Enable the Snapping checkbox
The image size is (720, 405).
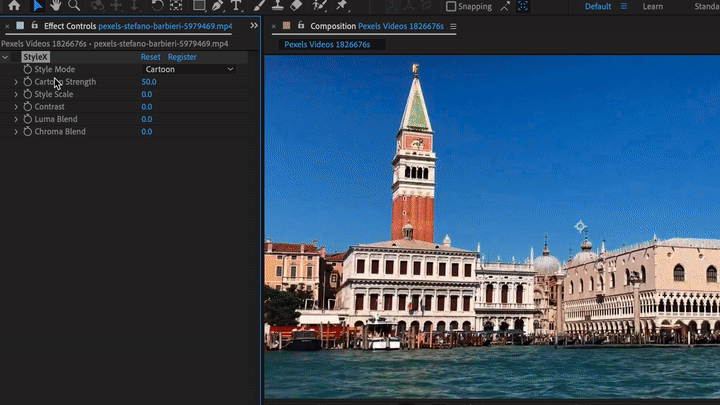coord(451,6)
